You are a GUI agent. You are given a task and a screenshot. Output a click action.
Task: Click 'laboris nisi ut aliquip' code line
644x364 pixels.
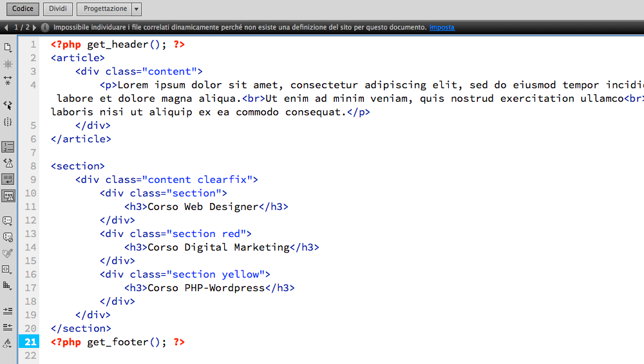(x=211, y=111)
